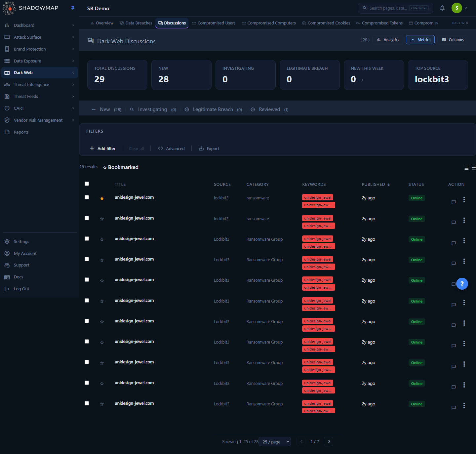Go to next results page arrow
Viewport: 476px width, 454px height.
(x=329, y=441)
